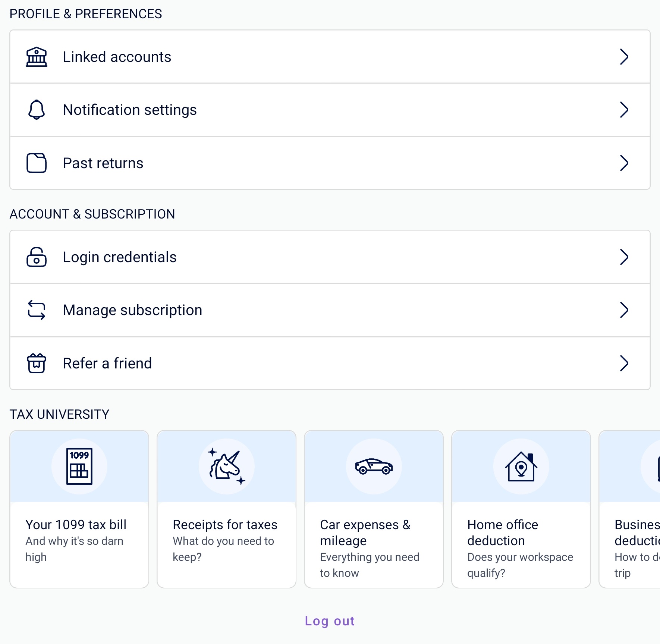Click the unicorn icon on Receipts card
Screen dimensions: 660x644
tap(226, 466)
